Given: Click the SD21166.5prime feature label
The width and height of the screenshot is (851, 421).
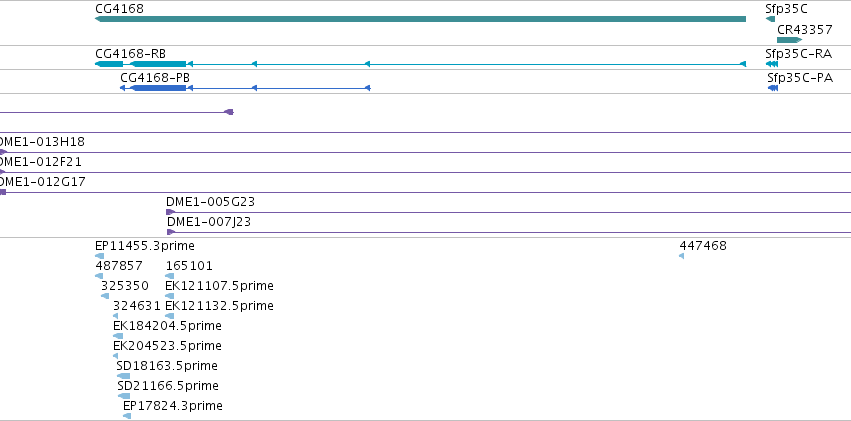Looking at the screenshot, I should 168,386.
